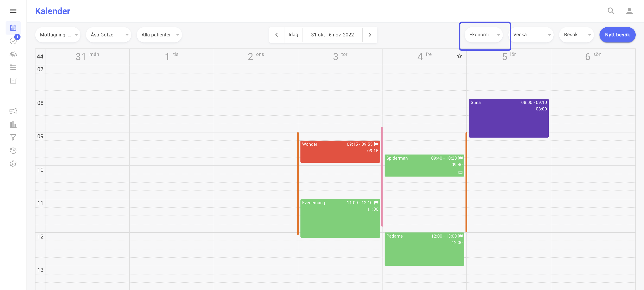
Task: Expand the Vecka view dropdown
Action: [531, 35]
